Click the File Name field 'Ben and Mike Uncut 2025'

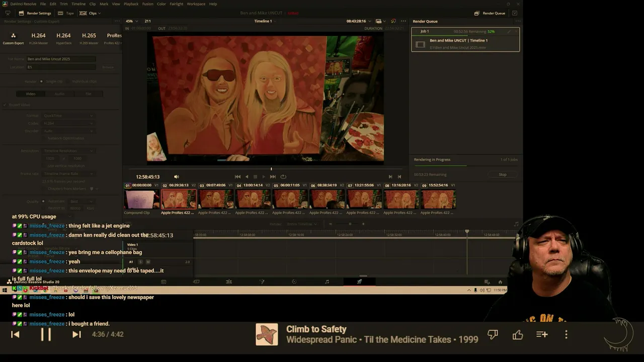pyautogui.click(x=60, y=59)
